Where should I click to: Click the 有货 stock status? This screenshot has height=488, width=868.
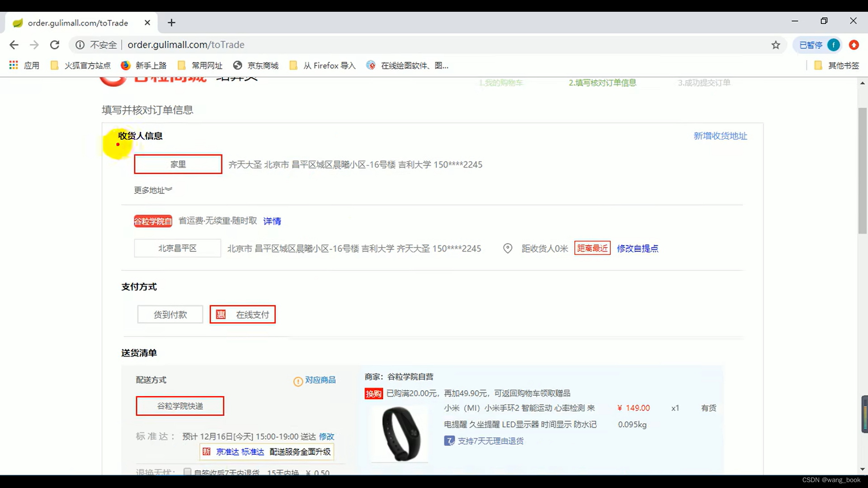coord(708,408)
